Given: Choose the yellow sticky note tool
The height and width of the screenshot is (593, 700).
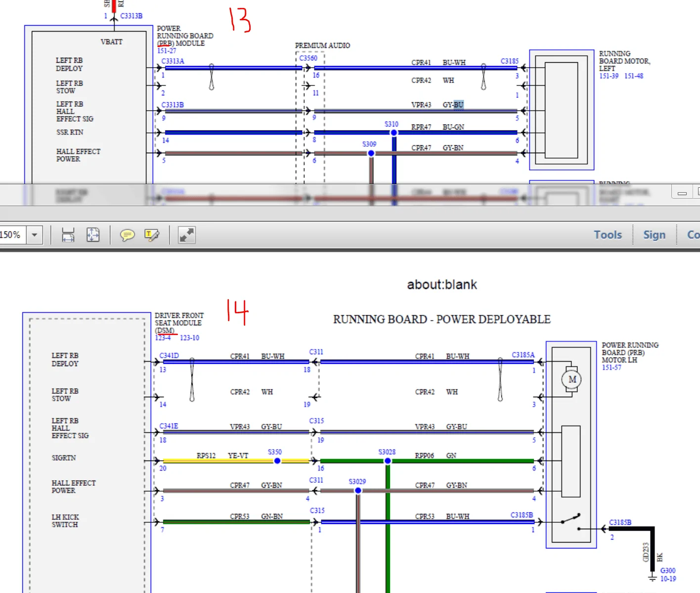Looking at the screenshot, I should coord(127,235).
